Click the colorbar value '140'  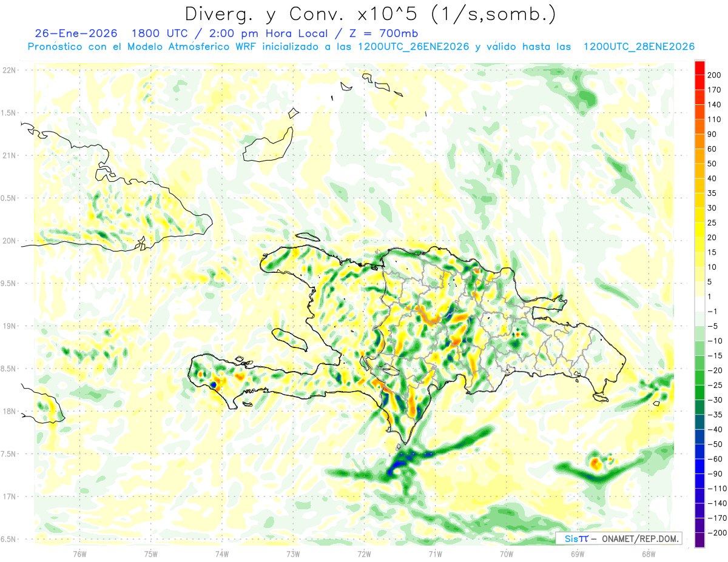pos(715,104)
